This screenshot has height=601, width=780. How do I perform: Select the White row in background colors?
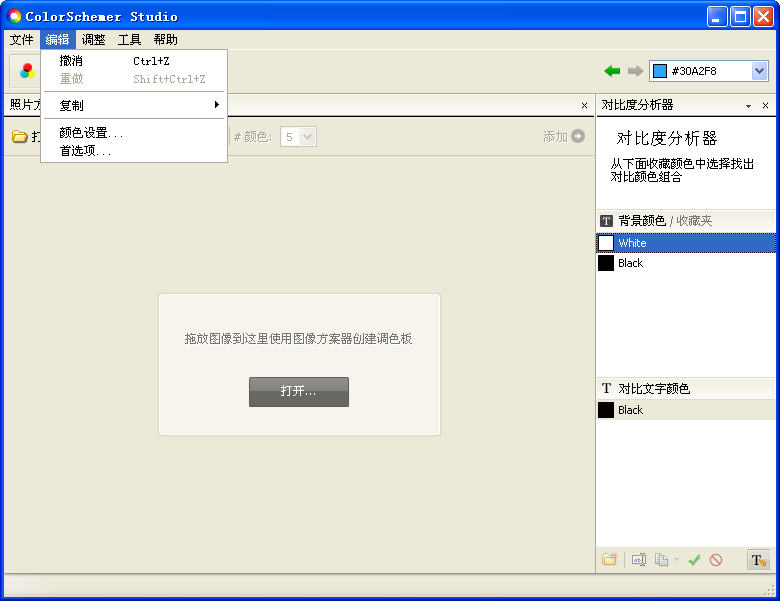(686, 243)
